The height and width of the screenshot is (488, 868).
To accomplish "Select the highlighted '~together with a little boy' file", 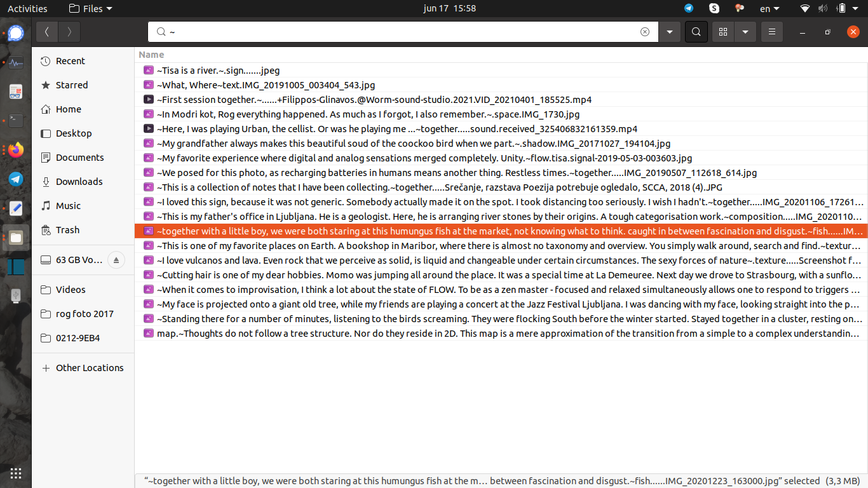I will [x=501, y=231].
